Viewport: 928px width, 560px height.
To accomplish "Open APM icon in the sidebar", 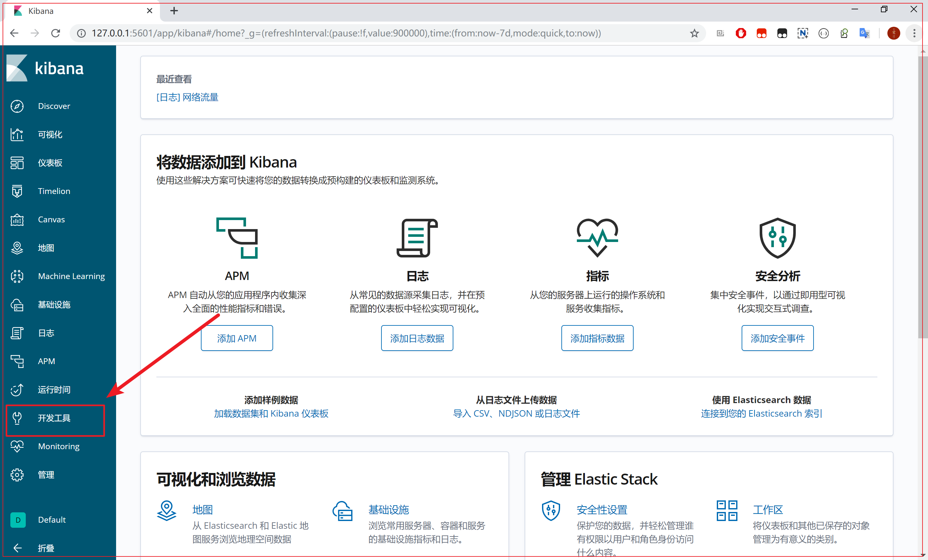I will coord(17,361).
